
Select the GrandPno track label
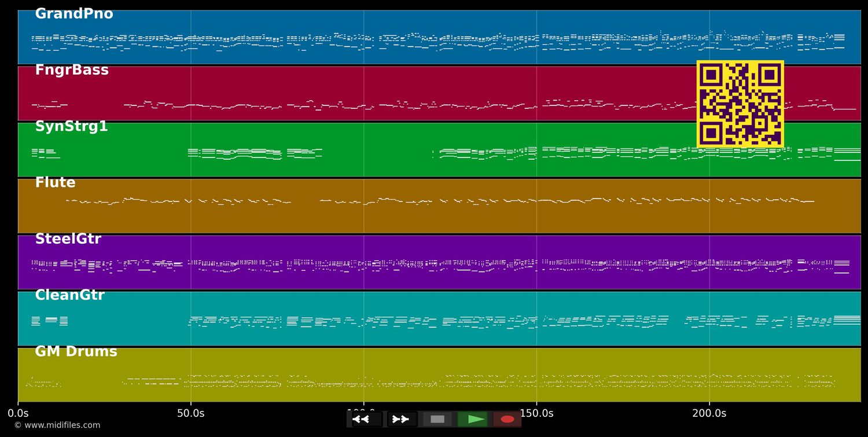pyautogui.click(x=74, y=14)
